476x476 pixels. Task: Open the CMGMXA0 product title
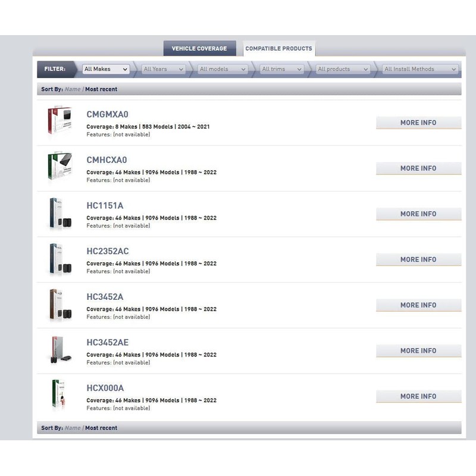pos(108,114)
